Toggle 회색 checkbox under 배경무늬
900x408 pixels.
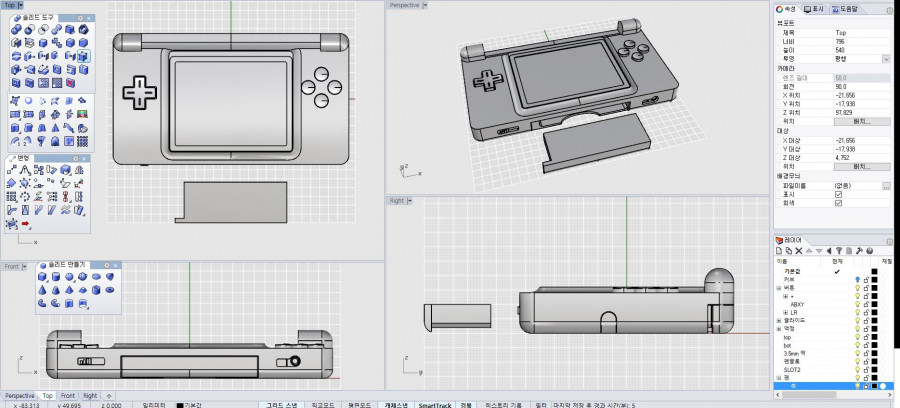838,203
